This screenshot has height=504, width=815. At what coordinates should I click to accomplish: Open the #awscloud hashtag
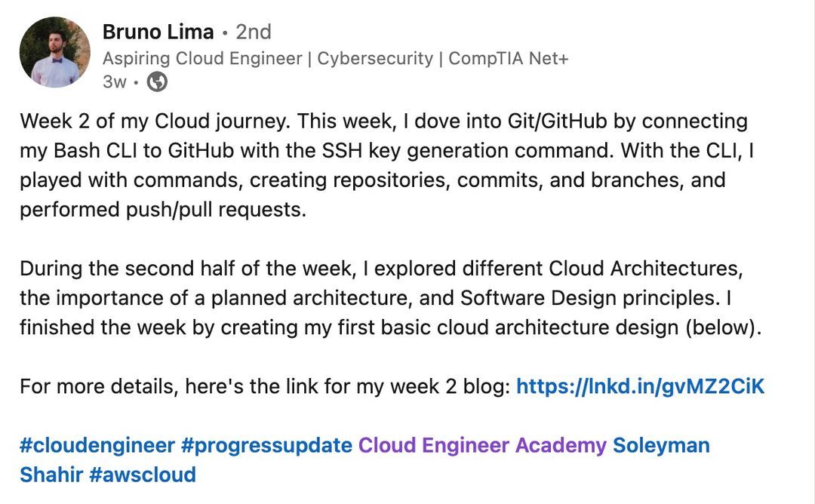(143, 475)
